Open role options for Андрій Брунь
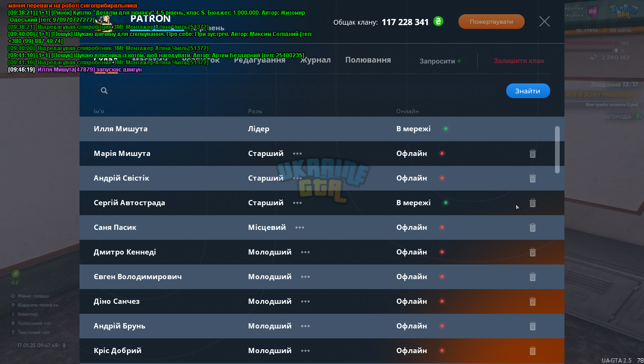This screenshot has width=644, height=364. (x=305, y=326)
